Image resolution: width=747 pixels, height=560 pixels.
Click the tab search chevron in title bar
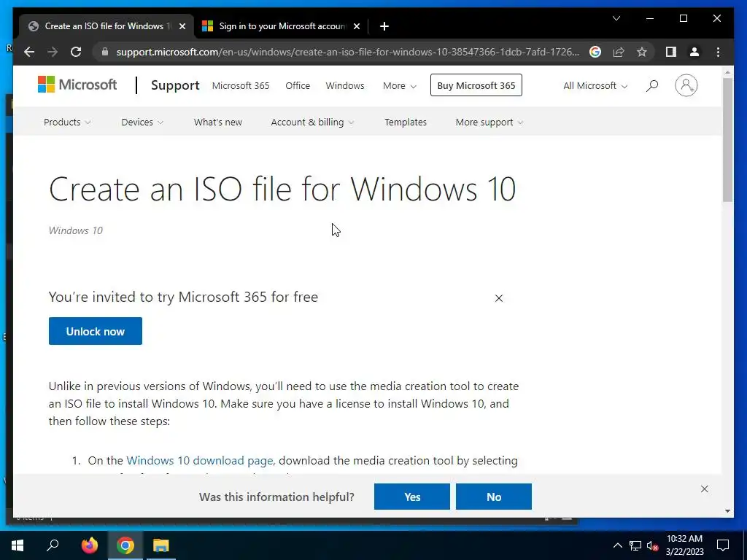click(x=616, y=18)
